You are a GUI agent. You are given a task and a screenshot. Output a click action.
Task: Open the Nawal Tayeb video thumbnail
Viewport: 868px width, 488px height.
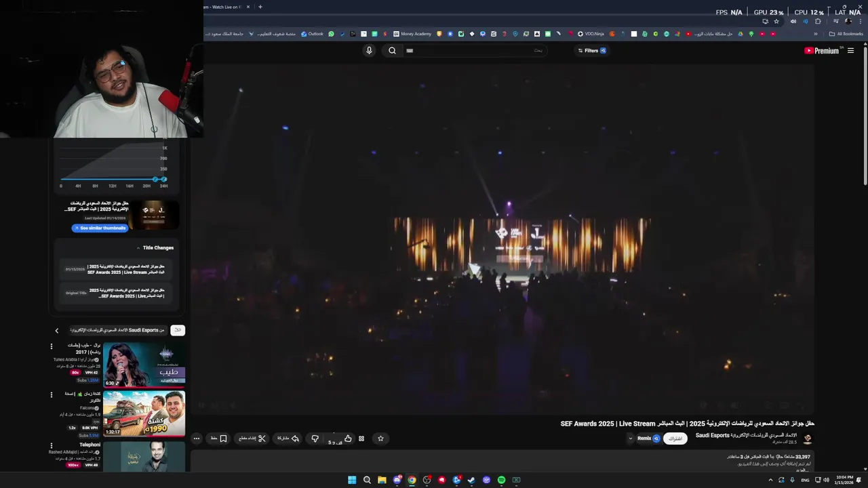pyautogui.click(x=144, y=365)
